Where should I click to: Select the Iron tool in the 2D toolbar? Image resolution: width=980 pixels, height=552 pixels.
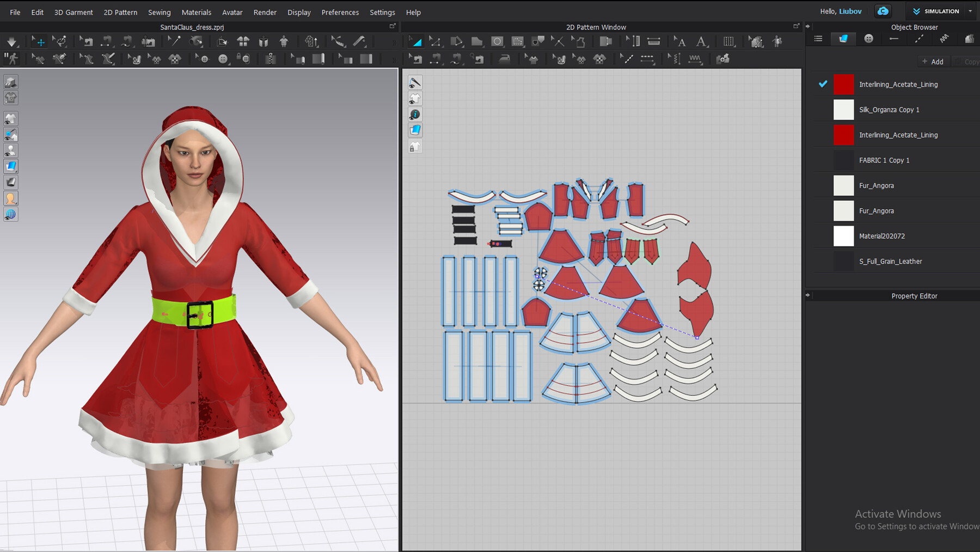click(x=505, y=58)
